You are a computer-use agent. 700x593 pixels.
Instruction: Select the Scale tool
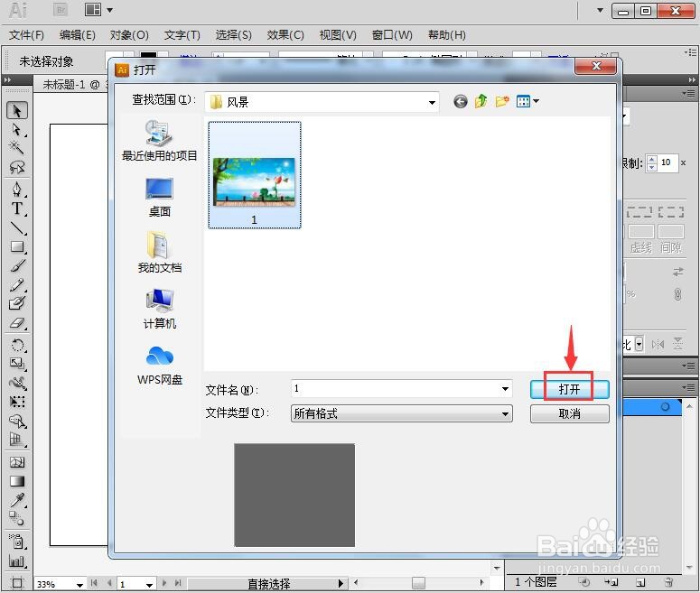pyautogui.click(x=17, y=364)
